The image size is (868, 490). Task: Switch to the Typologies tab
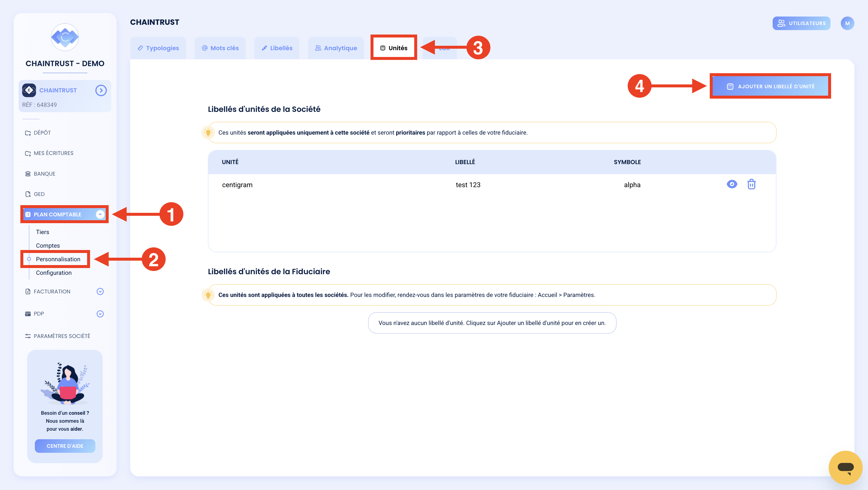click(x=158, y=48)
